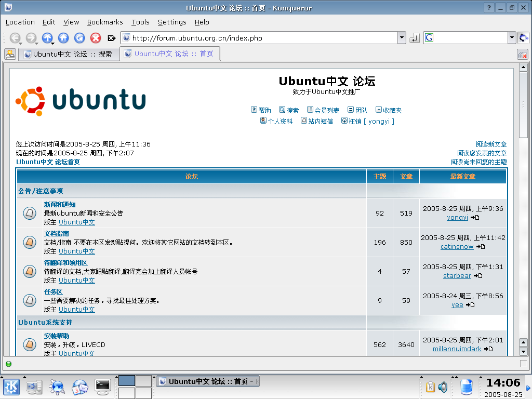Screen dimensions: 532x399
Task: Click the Ubuntu中文 论坛 :: 首页 taskbar entry
Action: point(208,381)
